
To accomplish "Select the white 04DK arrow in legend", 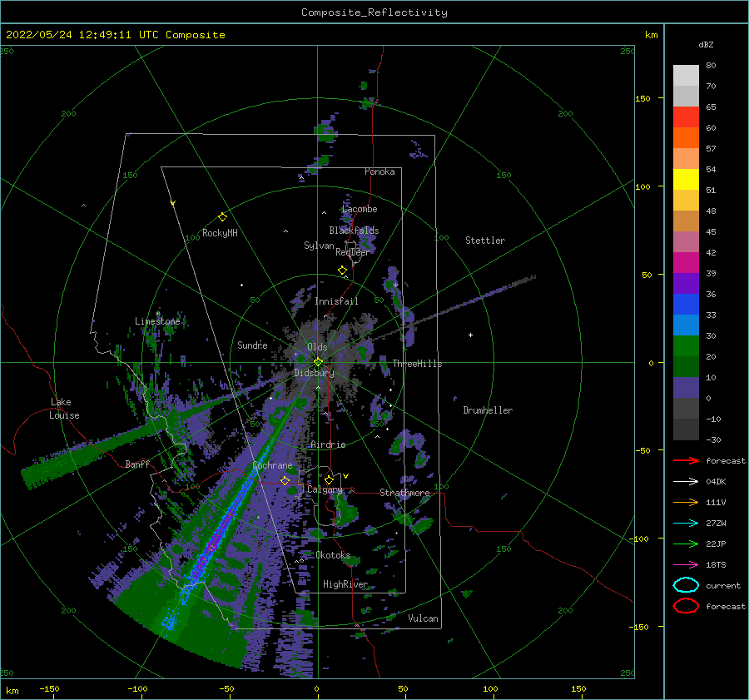I will [x=686, y=482].
